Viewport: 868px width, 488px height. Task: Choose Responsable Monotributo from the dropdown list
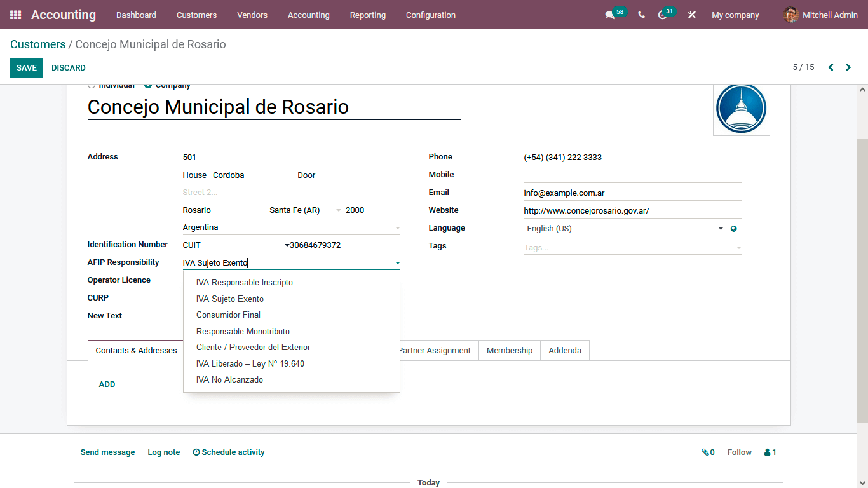click(243, 331)
